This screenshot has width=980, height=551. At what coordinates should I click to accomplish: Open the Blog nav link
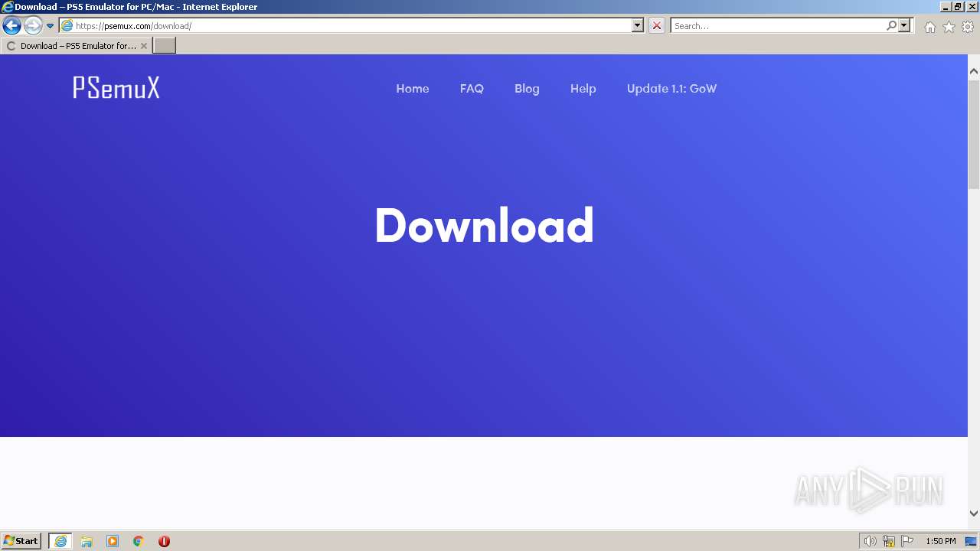[x=527, y=89]
